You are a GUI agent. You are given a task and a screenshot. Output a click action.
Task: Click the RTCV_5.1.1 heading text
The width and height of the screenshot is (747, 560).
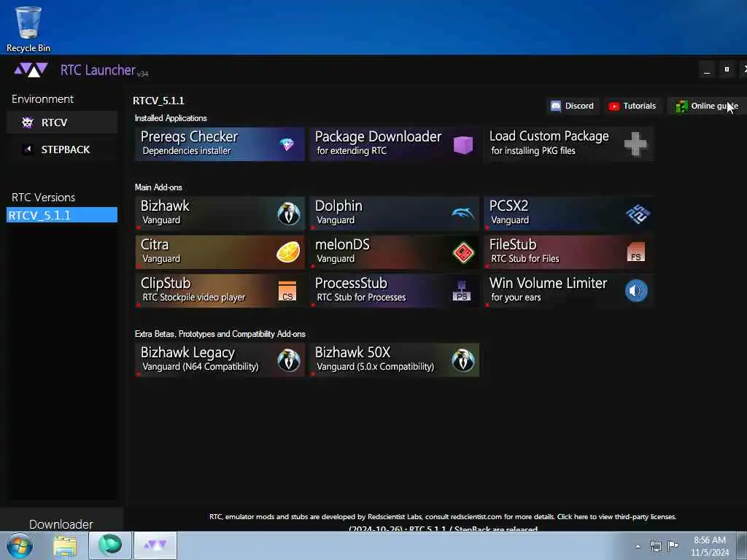pos(158,101)
